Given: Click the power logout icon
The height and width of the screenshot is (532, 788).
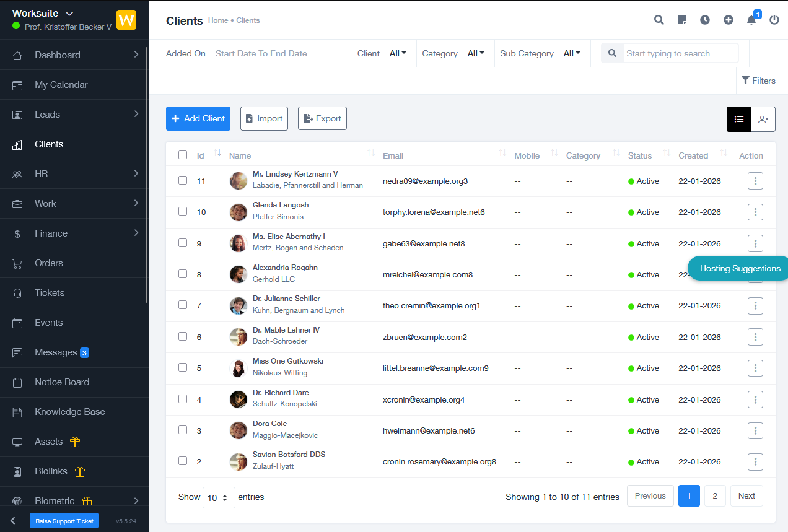Looking at the screenshot, I should tap(774, 20).
